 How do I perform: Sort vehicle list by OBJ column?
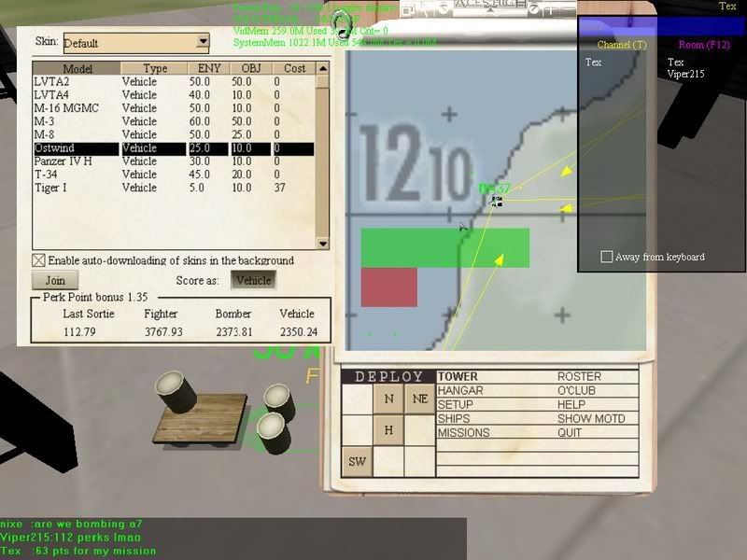click(251, 68)
